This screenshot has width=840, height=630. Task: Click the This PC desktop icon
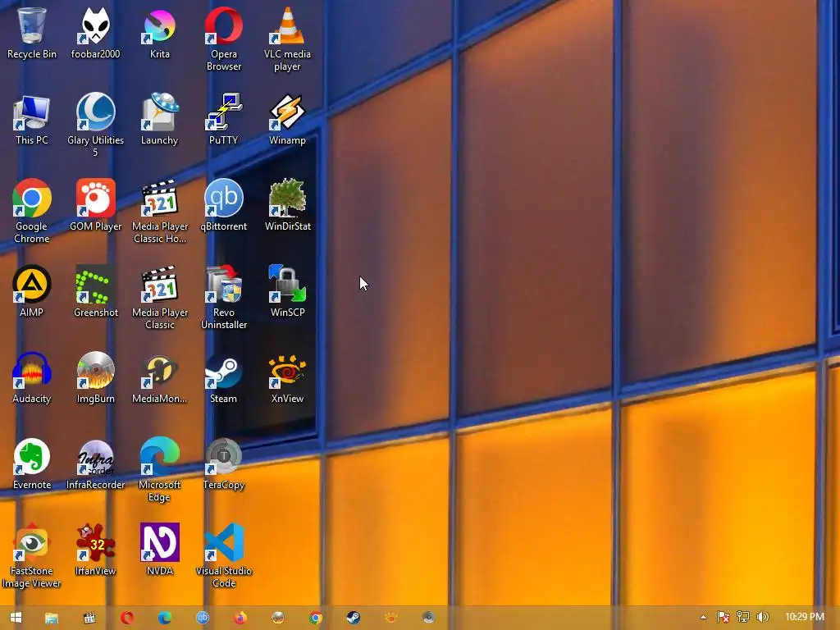coord(32,120)
